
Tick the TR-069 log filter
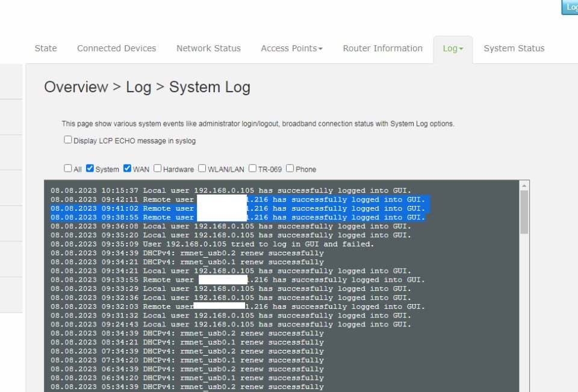tap(252, 169)
